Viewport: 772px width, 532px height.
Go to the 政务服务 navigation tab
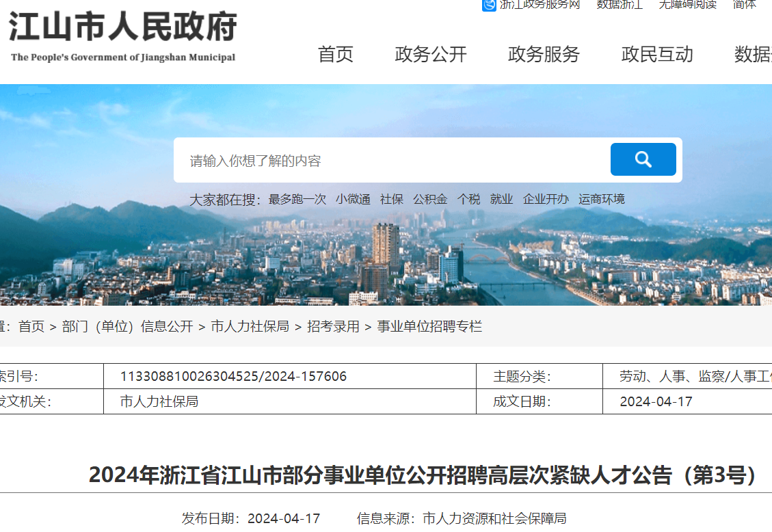pos(544,55)
